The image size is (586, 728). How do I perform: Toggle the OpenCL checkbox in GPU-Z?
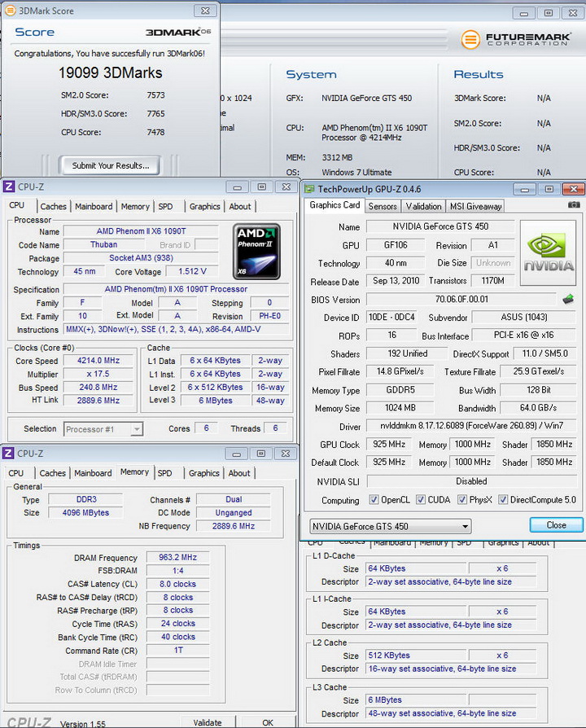[x=374, y=499]
